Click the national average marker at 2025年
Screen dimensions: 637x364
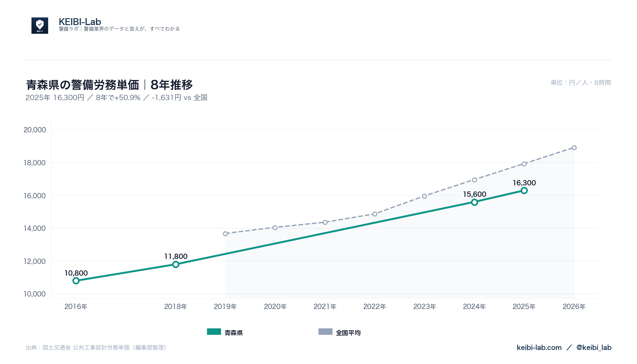point(524,164)
